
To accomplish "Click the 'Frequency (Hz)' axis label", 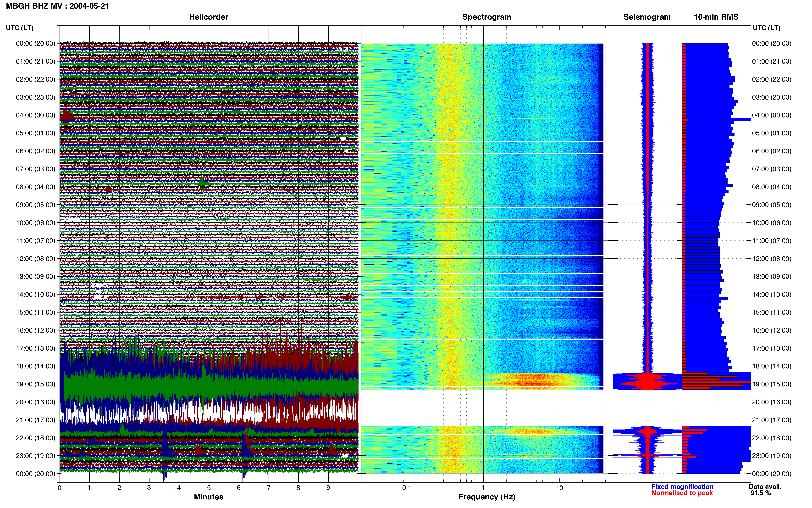I will [487, 497].
